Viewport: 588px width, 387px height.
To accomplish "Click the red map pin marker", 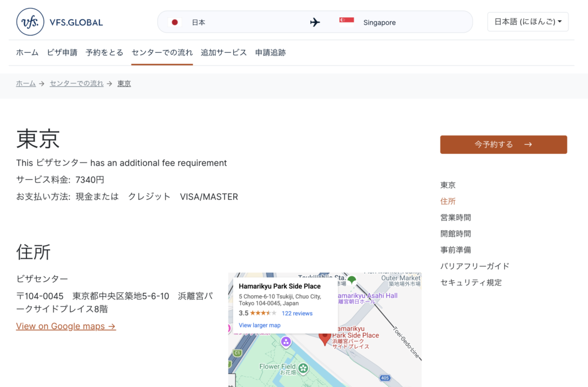I will [x=325, y=339].
